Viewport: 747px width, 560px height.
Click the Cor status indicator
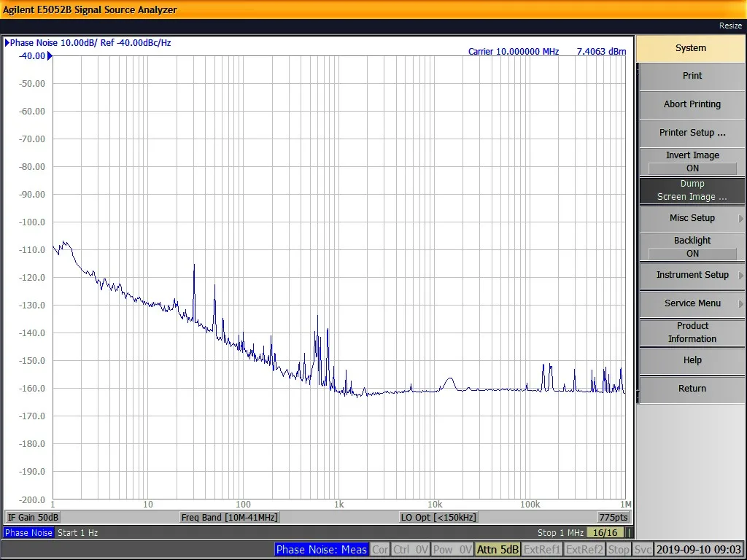[380, 550]
